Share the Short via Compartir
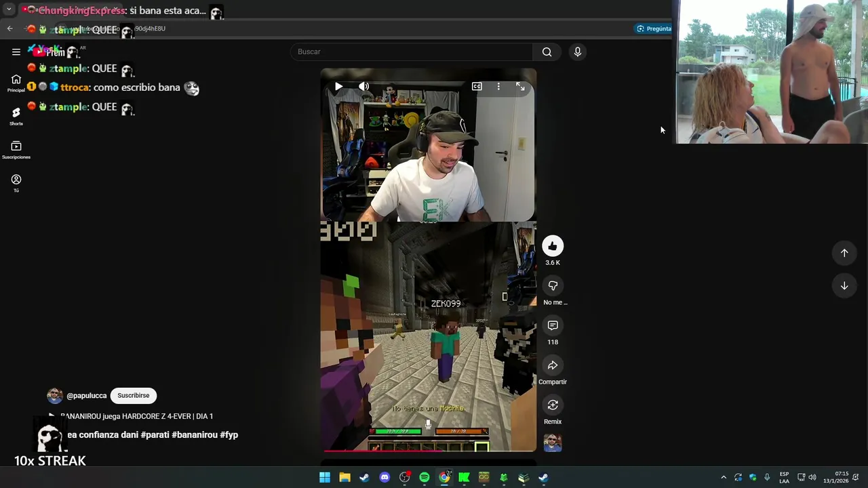 [553, 365]
